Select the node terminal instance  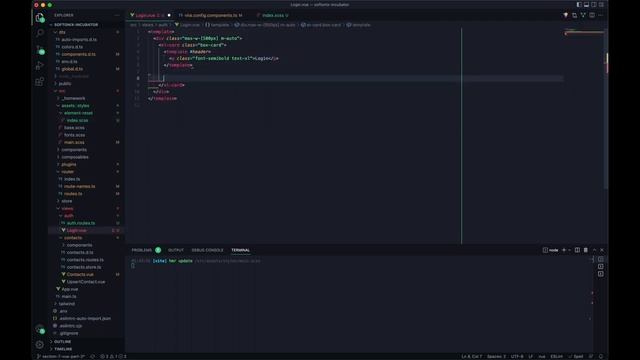[x=551, y=250]
